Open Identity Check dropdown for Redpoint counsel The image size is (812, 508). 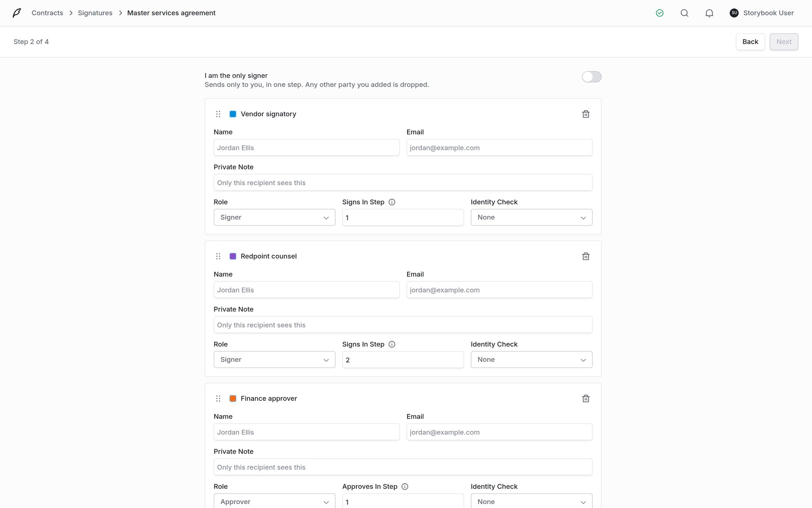click(531, 360)
